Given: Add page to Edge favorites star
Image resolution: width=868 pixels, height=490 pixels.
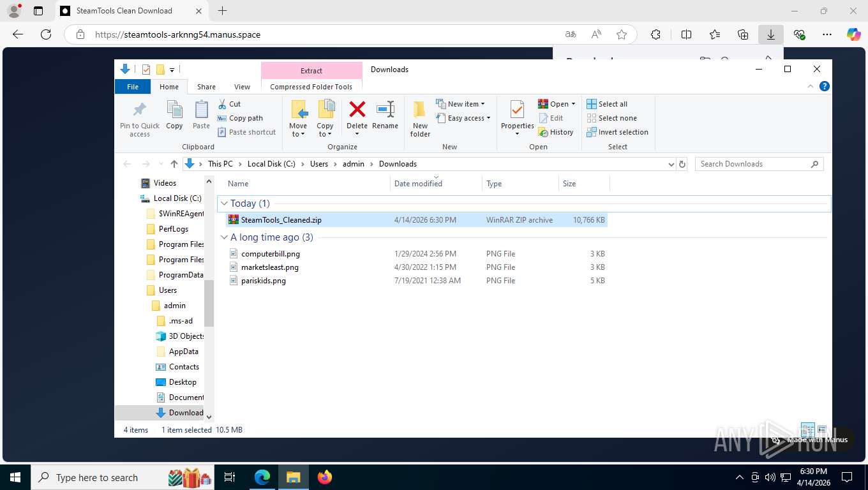Looking at the screenshot, I should (x=622, y=34).
